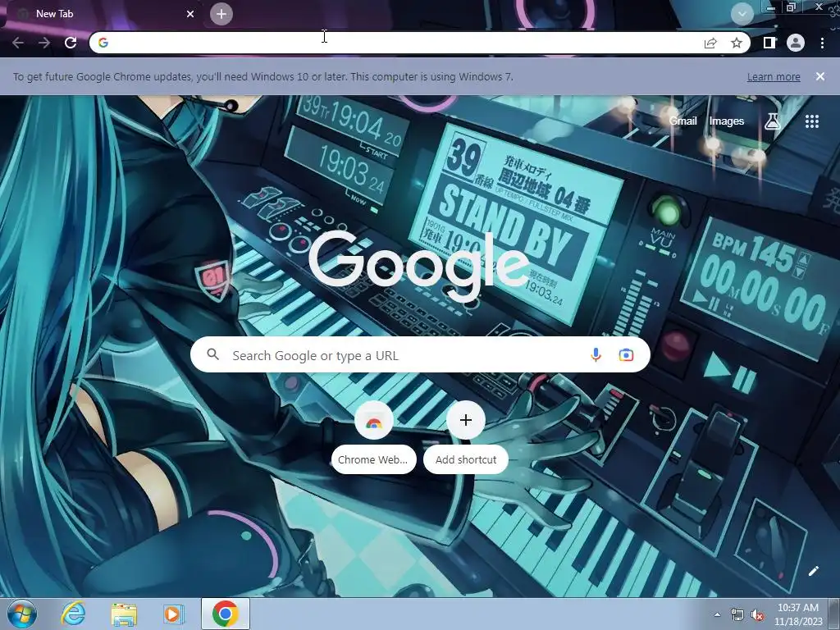Screen dimensions: 840x630
Task: Dismiss the Windows 7 update infobar
Action: 820,76
